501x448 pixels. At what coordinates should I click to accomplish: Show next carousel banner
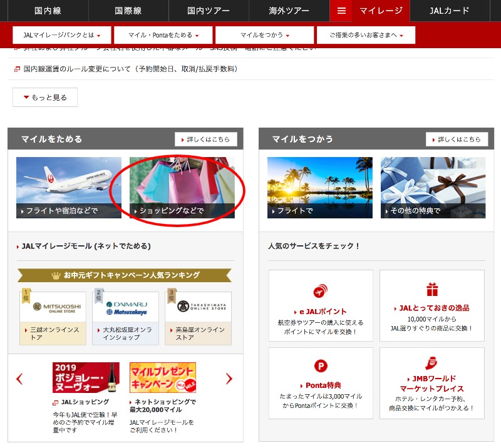229,379
